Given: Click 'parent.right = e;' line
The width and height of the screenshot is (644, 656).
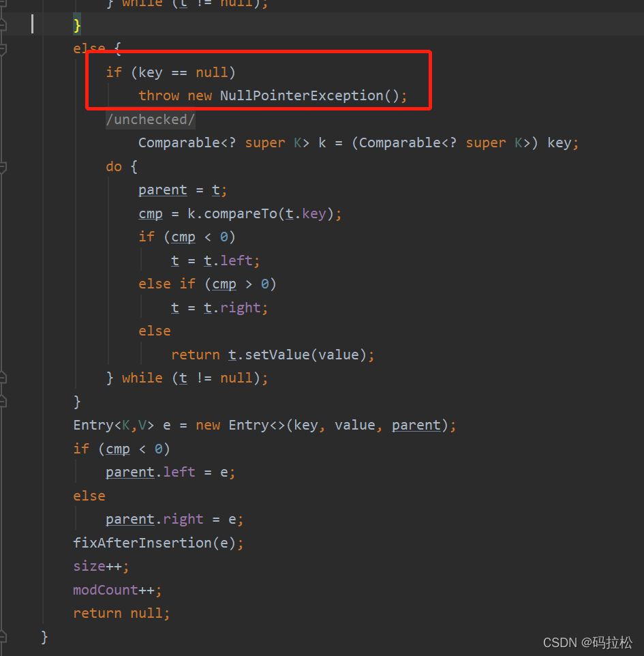Looking at the screenshot, I should pyautogui.click(x=174, y=520).
